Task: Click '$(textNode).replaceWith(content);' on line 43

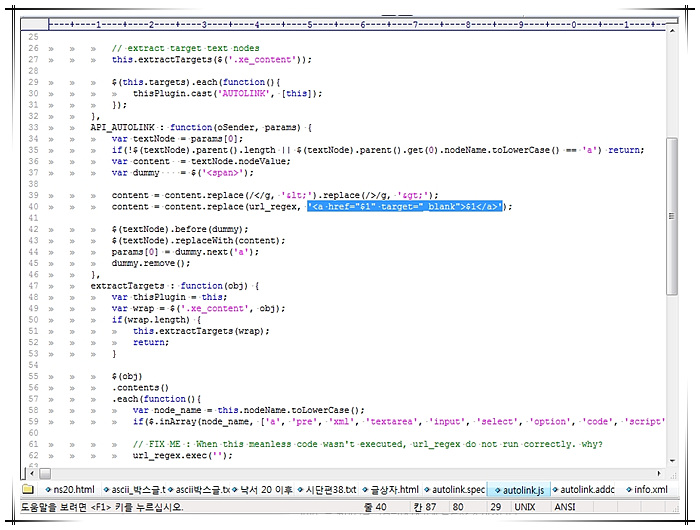Action: click(198, 240)
